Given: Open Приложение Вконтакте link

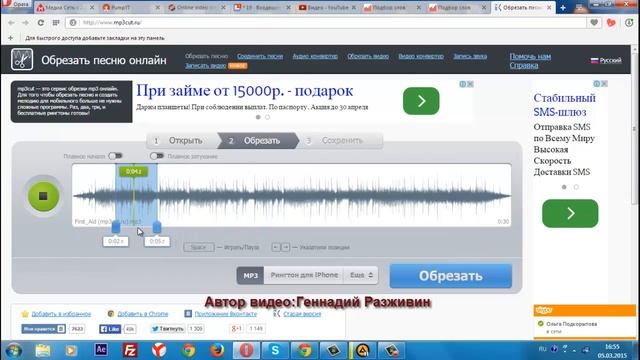Looking at the screenshot, I should [x=226, y=314].
